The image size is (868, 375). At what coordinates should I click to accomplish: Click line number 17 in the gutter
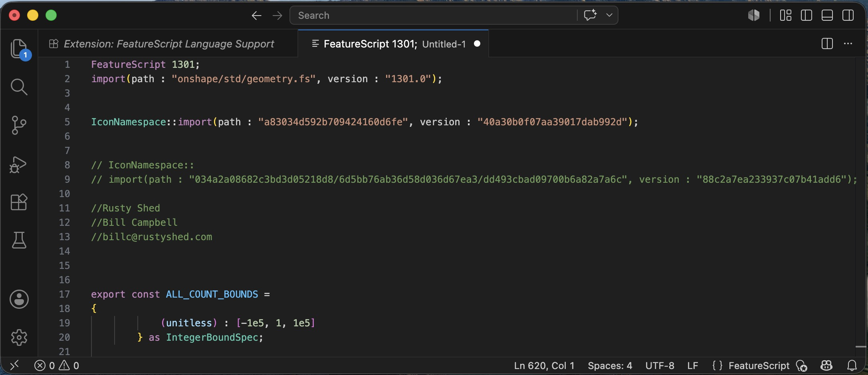point(64,294)
